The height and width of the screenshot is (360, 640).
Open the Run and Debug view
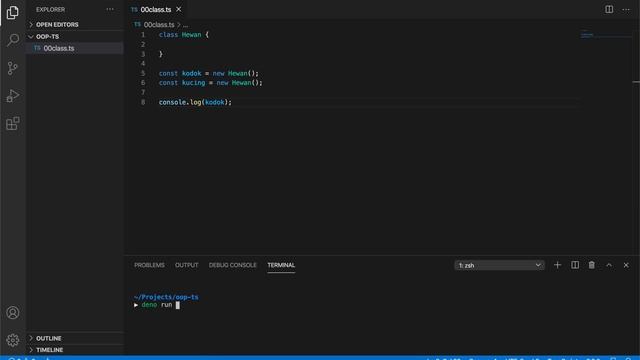coord(13,96)
